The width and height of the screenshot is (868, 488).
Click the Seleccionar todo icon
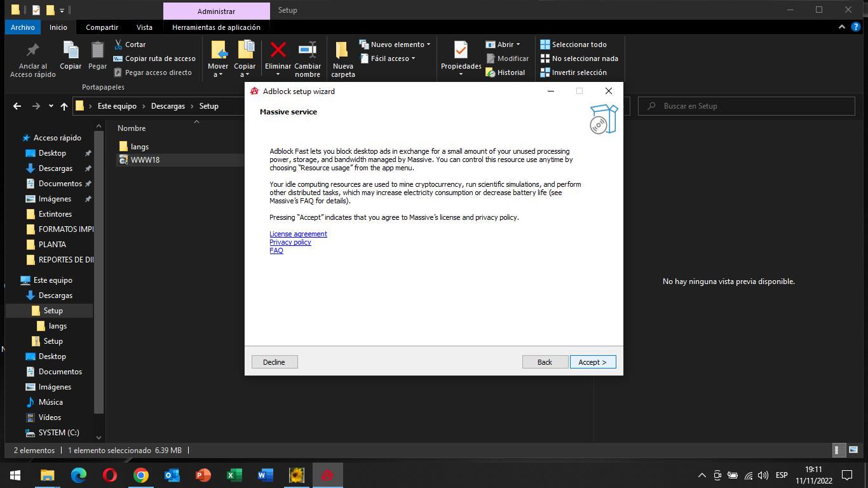[x=545, y=44]
